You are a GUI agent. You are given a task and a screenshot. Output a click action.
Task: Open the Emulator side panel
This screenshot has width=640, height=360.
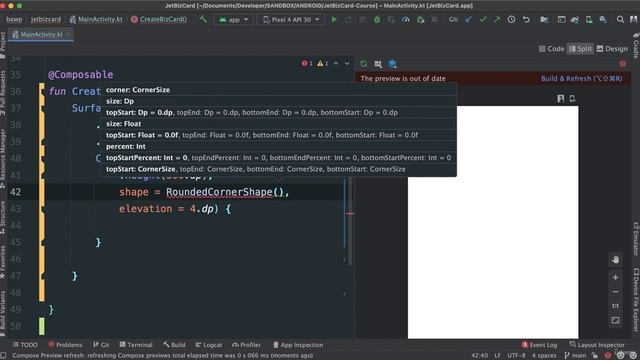[x=636, y=239]
